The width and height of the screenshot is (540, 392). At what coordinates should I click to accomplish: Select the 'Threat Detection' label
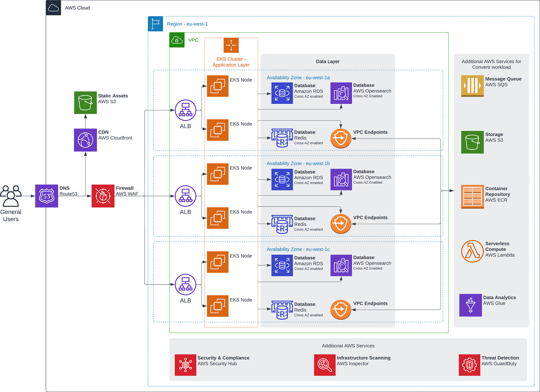click(x=500, y=358)
